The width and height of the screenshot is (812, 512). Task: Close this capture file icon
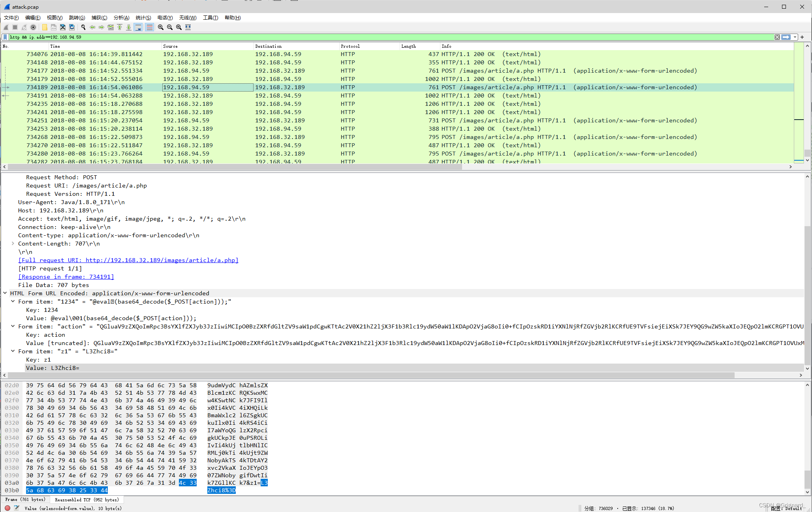pyautogui.click(x=63, y=27)
